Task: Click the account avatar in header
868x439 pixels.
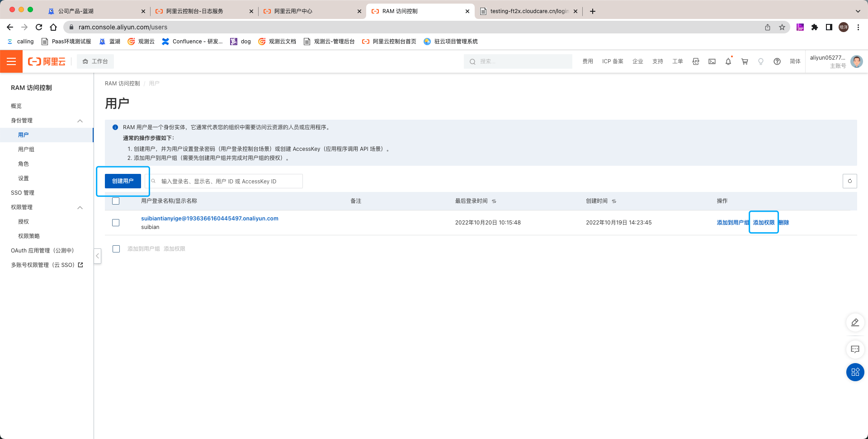Action: pyautogui.click(x=857, y=61)
